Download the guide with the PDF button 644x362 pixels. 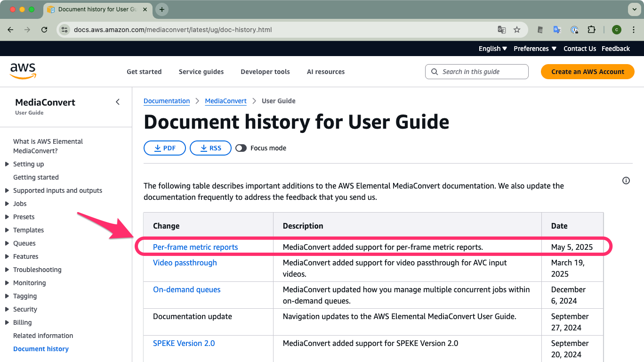(165, 148)
